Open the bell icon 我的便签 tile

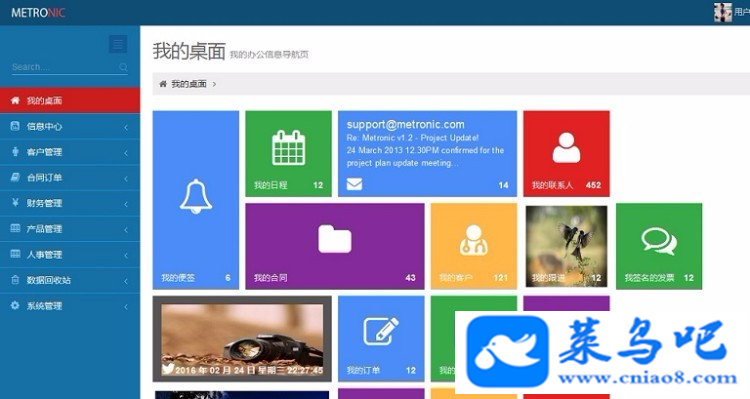pyautogui.click(x=196, y=200)
